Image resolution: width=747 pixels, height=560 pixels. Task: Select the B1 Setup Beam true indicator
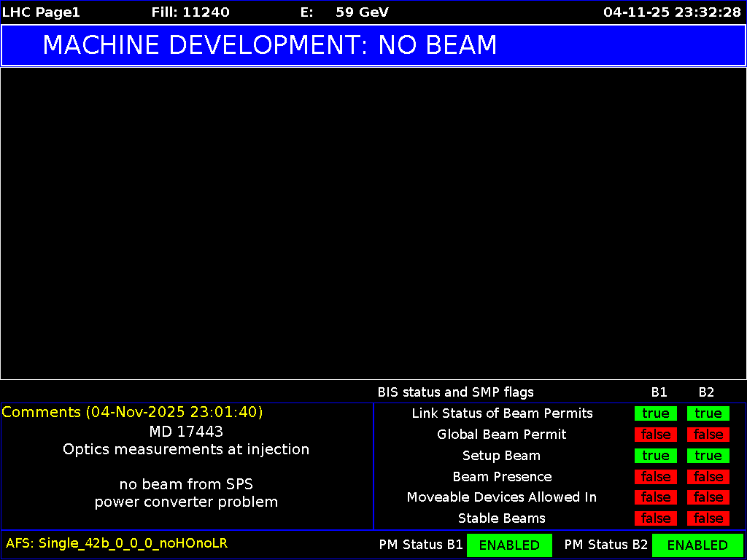655,456
